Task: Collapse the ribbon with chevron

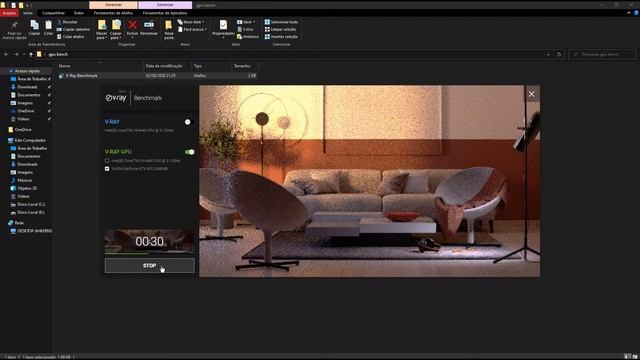Action: [x=629, y=13]
